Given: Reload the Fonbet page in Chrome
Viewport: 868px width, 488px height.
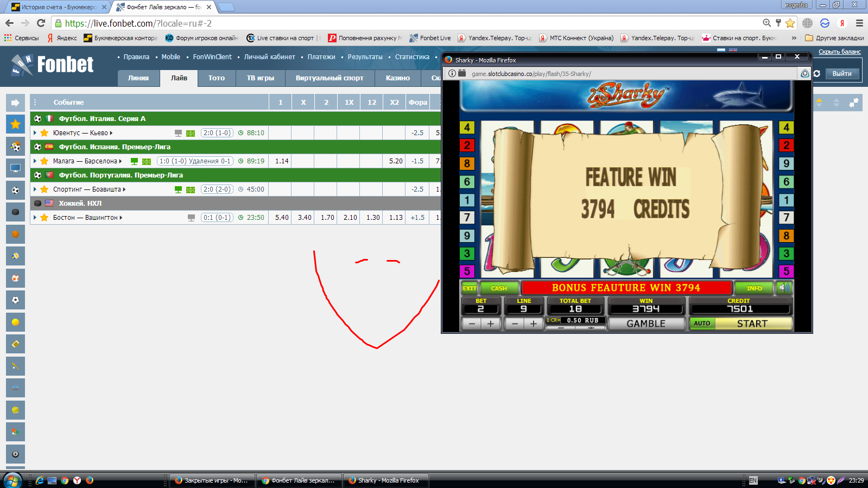Looking at the screenshot, I should (41, 23).
